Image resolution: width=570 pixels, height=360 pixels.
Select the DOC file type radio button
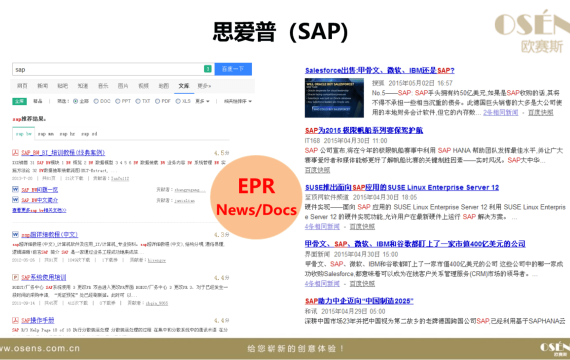[x=96, y=101]
